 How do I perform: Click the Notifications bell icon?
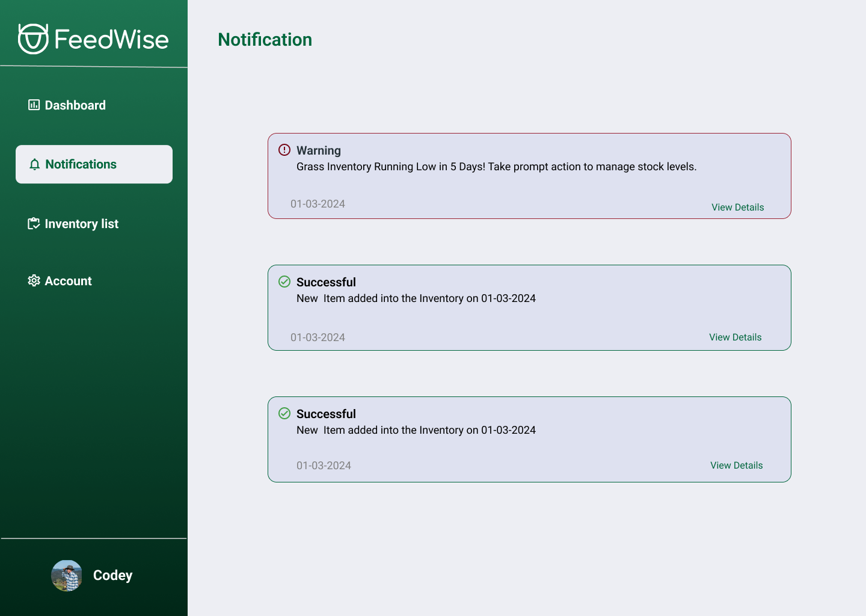coord(35,164)
